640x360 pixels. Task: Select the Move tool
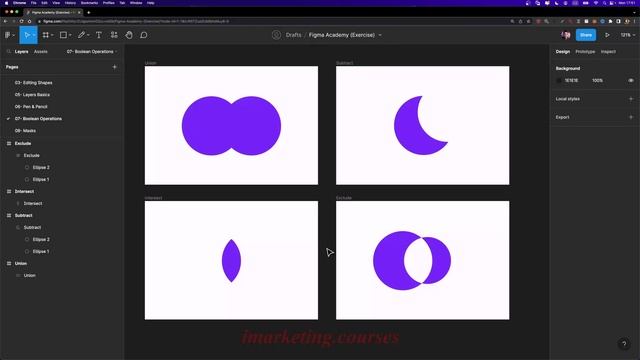pos(27,35)
